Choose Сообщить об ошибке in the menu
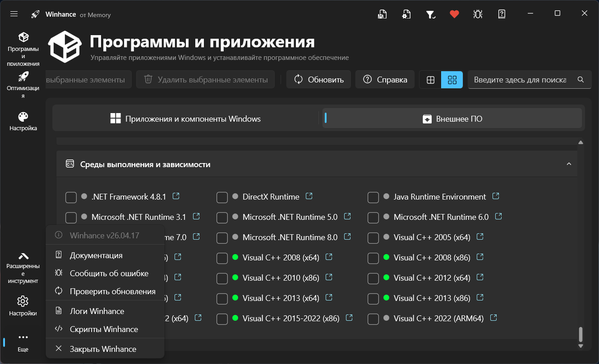Image resolution: width=599 pixels, height=364 pixels. (105, 273)
